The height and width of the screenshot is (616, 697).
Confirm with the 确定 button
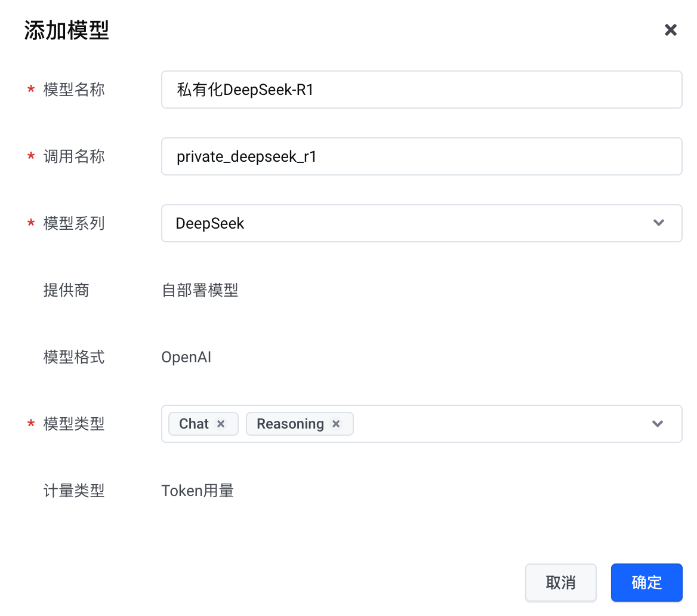[x=646, y=583]
